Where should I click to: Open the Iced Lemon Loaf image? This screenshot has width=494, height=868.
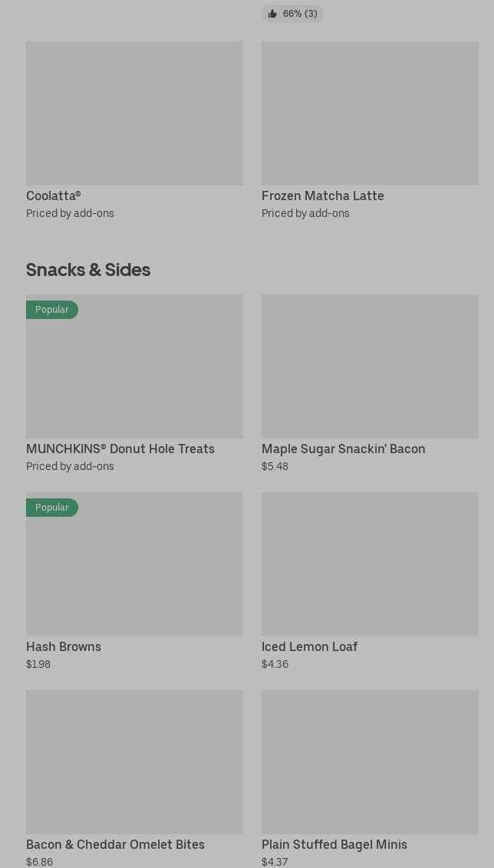tap(370, 564)
